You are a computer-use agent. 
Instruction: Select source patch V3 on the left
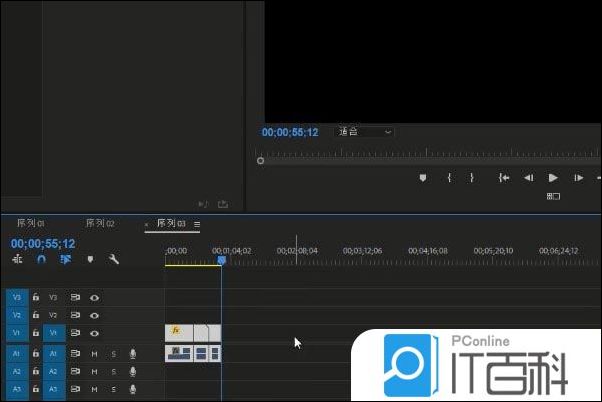click(x=17, y=297)
